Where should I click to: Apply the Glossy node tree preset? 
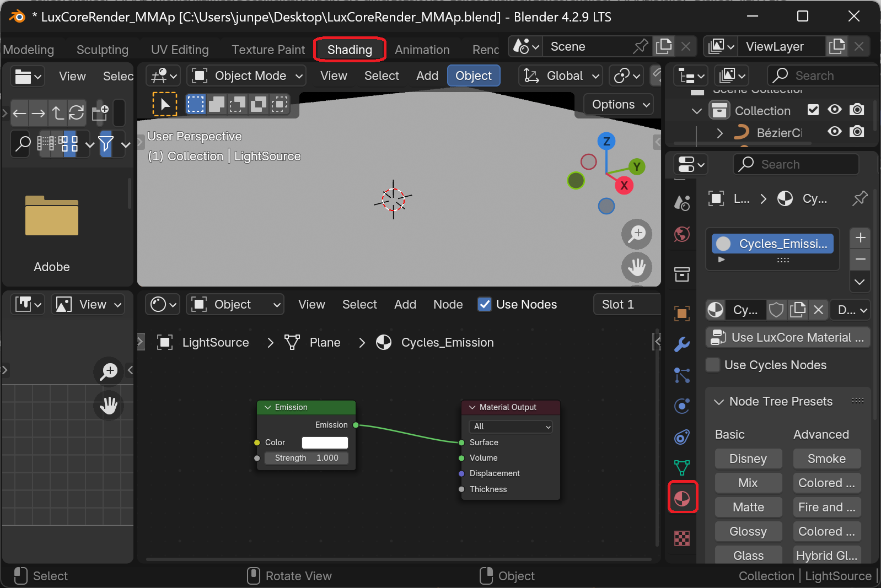pos(748,531)
